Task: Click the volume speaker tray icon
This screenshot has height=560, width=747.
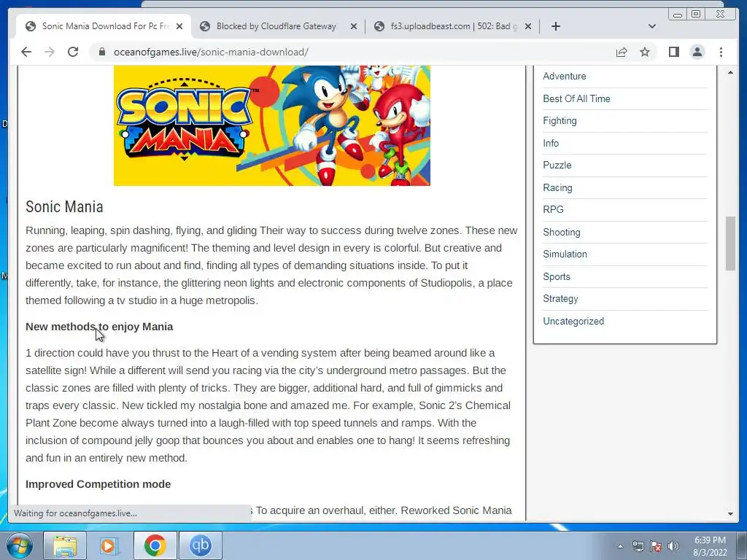Action: click(x=673, y=546)
